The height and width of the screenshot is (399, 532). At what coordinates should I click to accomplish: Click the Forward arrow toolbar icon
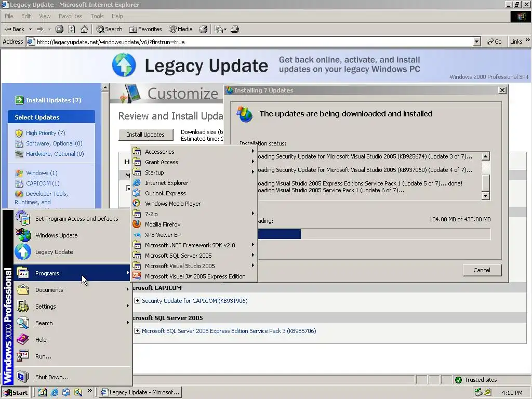point(40,29)
